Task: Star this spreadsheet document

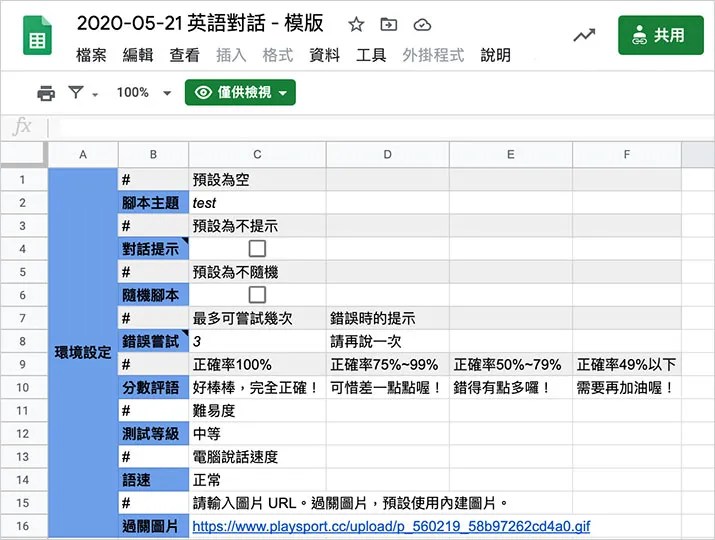Action: (356, 24)
